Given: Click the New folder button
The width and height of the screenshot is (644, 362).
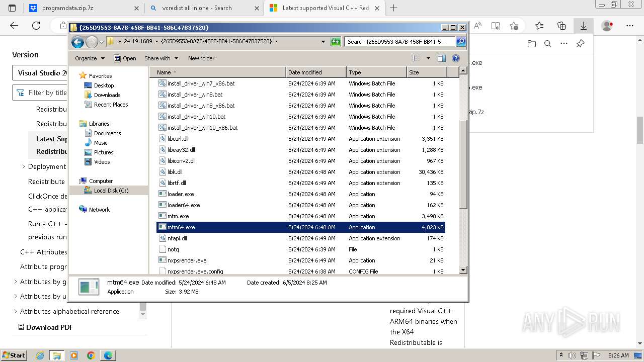Looking at the screenshot, I should [201, 58].
